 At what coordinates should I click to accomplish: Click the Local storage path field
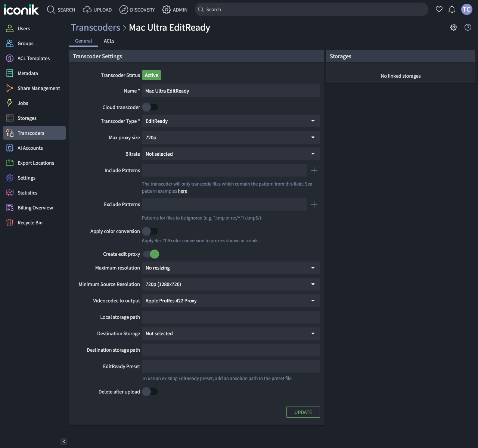(231, 317)
